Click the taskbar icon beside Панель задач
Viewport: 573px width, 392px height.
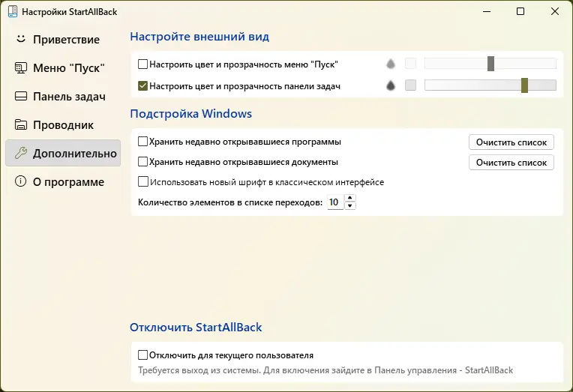20,97
